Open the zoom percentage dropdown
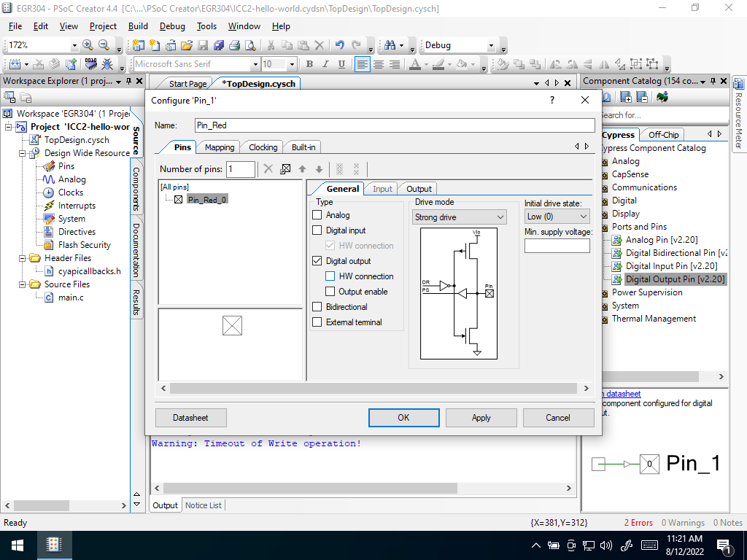The width and height of the screenshot is (747, 560). coord(74,46)
